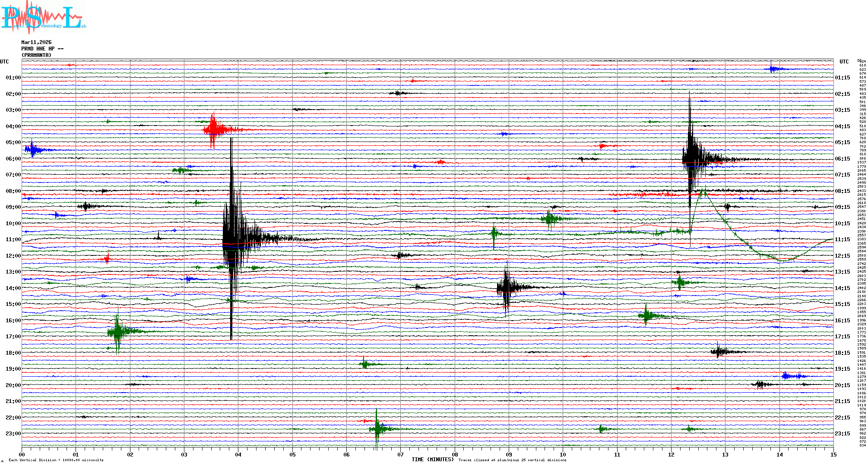Click the green event below 16:00 near minute 2
Image resolution: width=868 pixels, height=466 pixels.
117,331
